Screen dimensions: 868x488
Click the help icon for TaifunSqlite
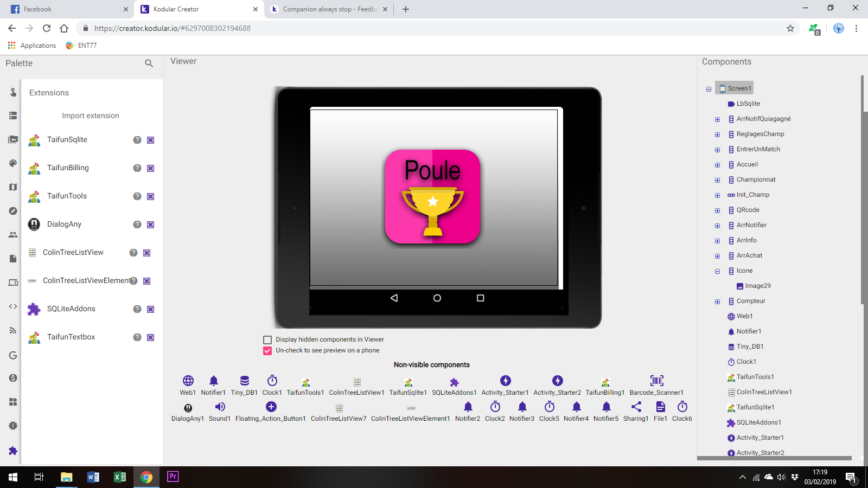click(x=137, y=140)
